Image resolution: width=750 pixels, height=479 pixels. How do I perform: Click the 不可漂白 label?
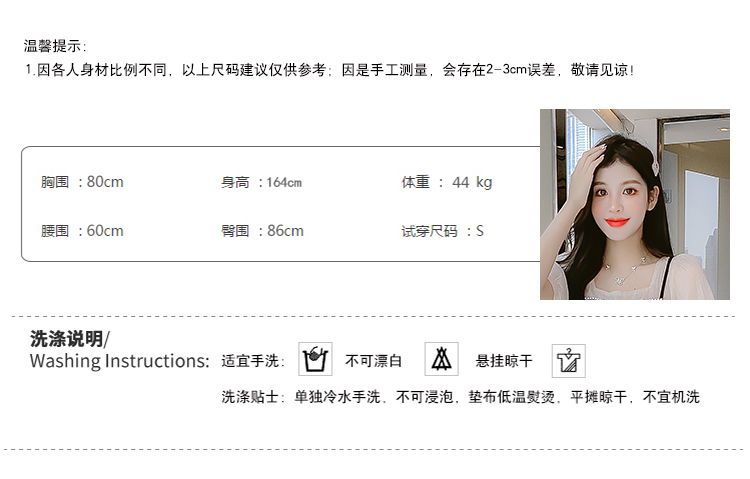tap(374, 361)
